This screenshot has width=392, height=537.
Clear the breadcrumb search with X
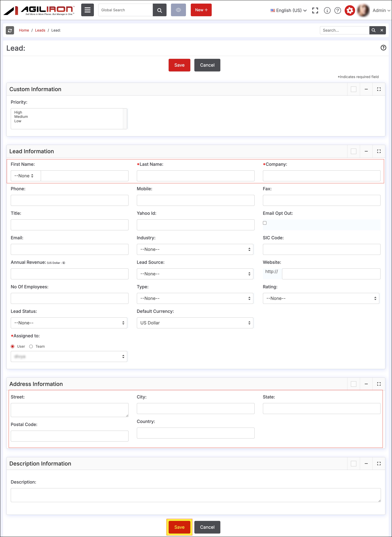[x=382, y=30]
